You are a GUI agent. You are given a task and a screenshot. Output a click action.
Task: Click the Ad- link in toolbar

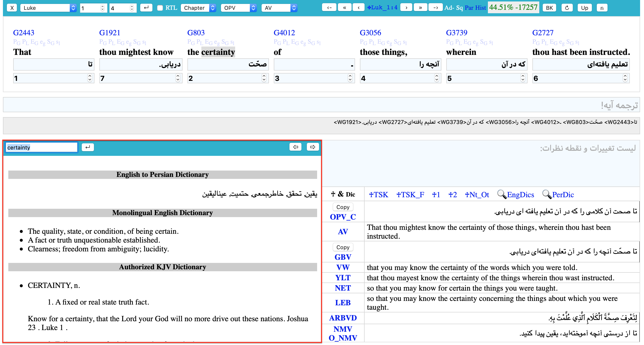(449, 8)
